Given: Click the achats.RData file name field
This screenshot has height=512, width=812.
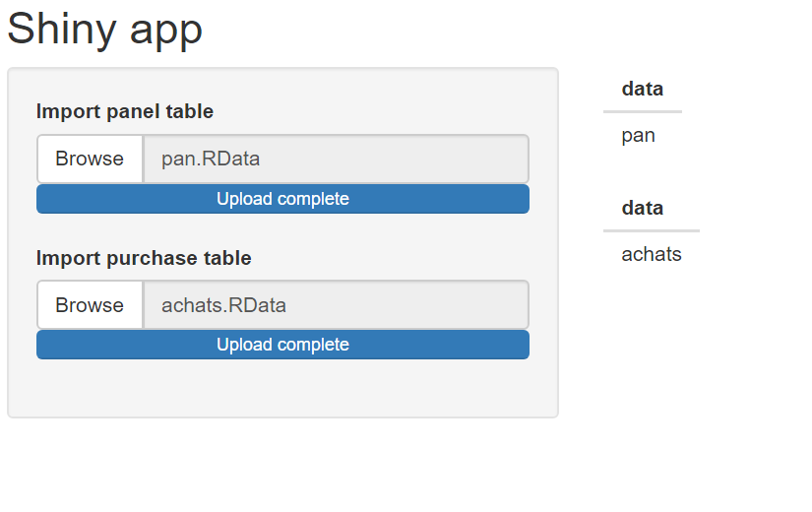Looking at the screenshot, I should 336,305.
